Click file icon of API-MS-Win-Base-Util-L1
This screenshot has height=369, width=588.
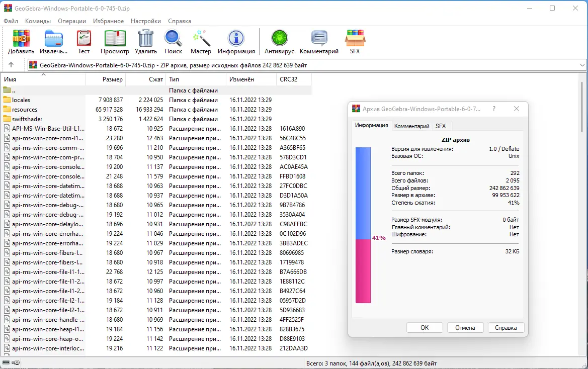point(7,129)
